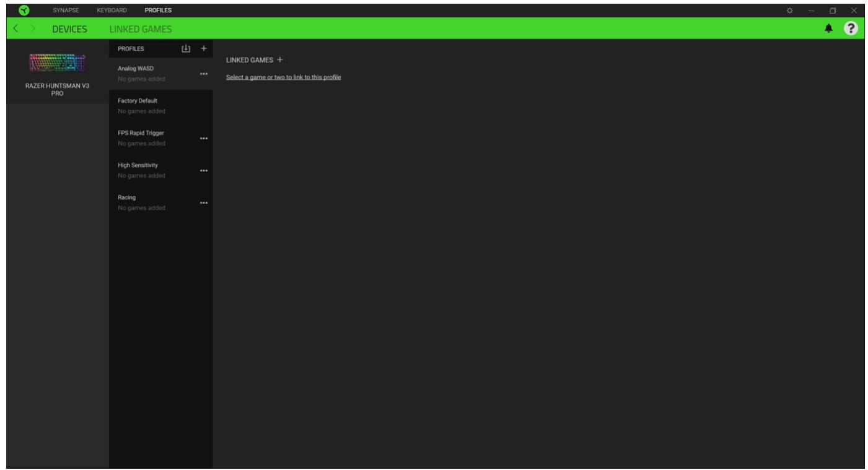The width and height of the screenshot is (868, 470).
Task: Restore down the Synapse window
Action: coord(833,11)
